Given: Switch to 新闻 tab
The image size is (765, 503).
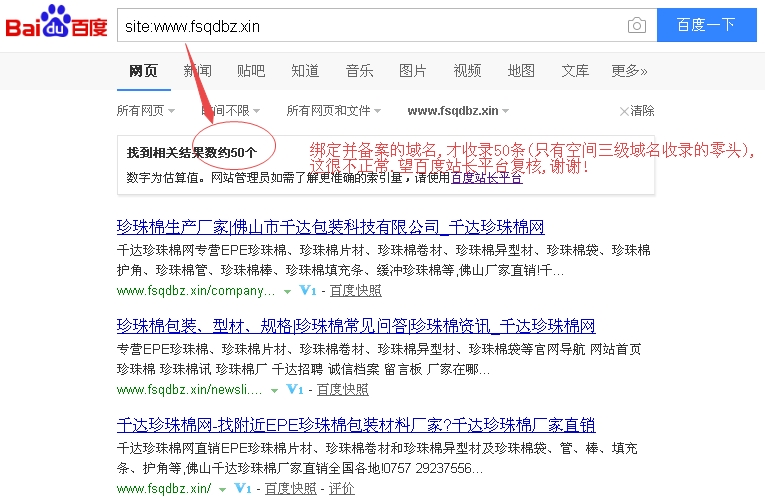Looking at the screenshot, I should point(198,71).
